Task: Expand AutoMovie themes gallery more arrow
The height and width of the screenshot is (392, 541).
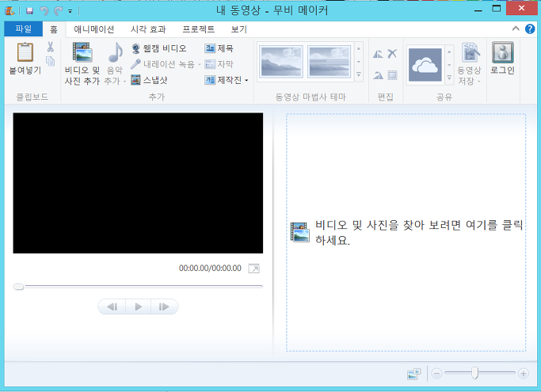Action: 359,74
